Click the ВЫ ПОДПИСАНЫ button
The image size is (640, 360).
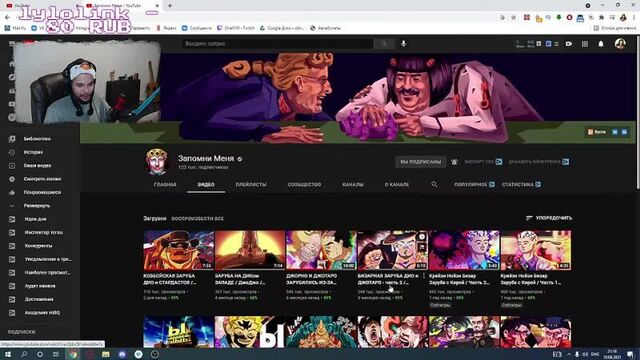click(420, 162)
